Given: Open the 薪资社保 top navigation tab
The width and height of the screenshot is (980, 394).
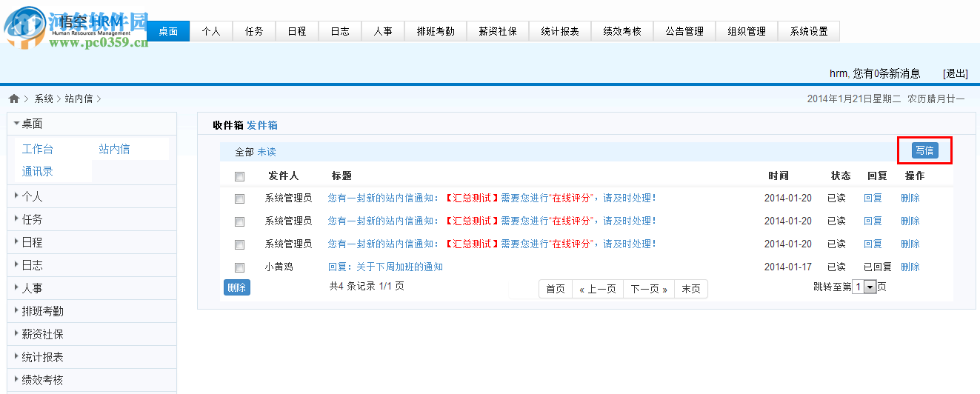Looking at the screenshot, I should coord(499,31).
